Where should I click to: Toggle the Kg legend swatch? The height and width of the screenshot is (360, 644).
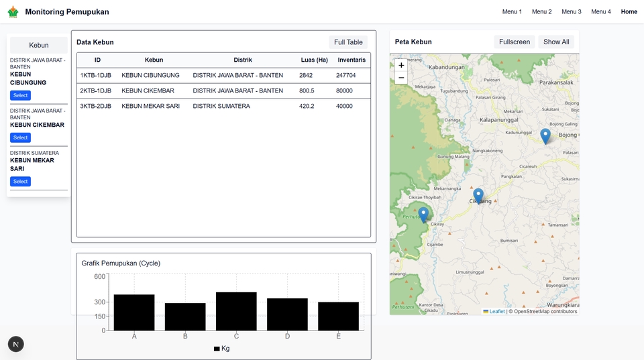pos(217,349)
